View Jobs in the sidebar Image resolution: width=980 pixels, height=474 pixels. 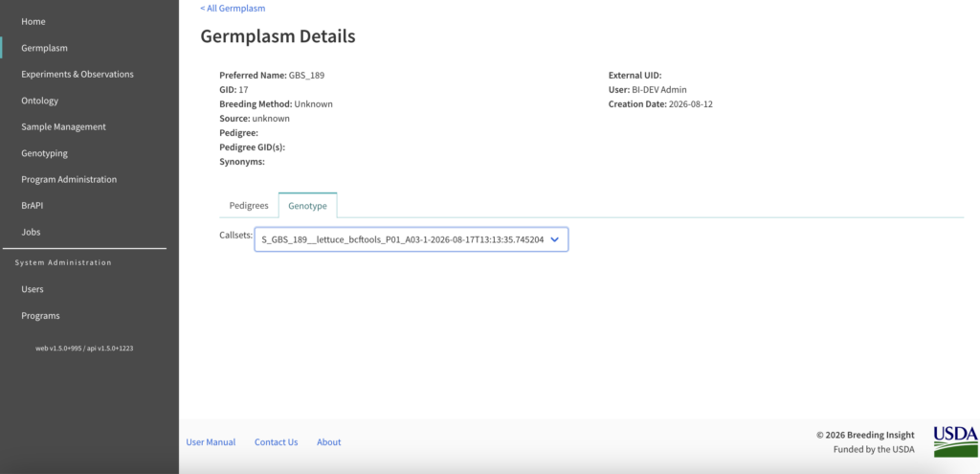tap(31, 232)
